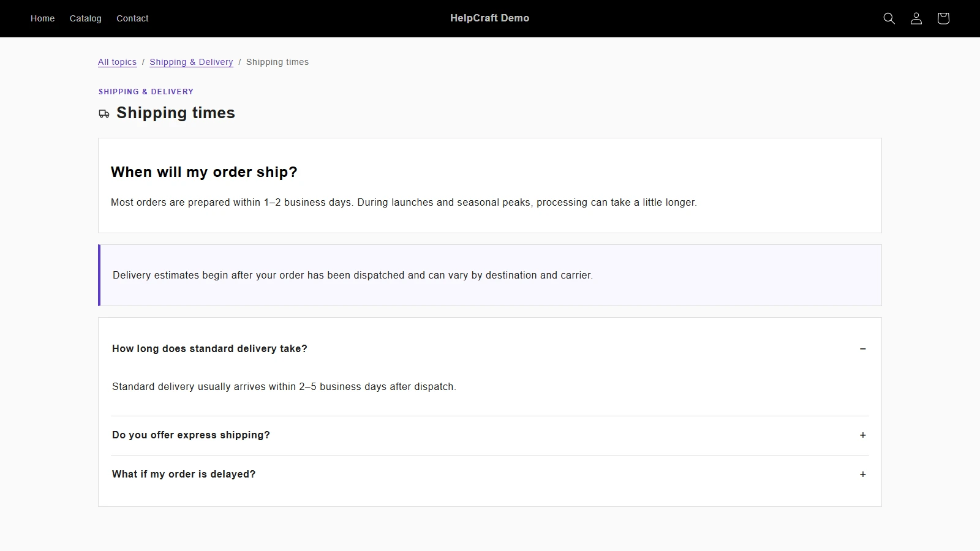This screenshot has width=980, height=551.
Task: Click the 'When will my order ship?' heading
Action: pyautogui.click(x=204, y=172)
